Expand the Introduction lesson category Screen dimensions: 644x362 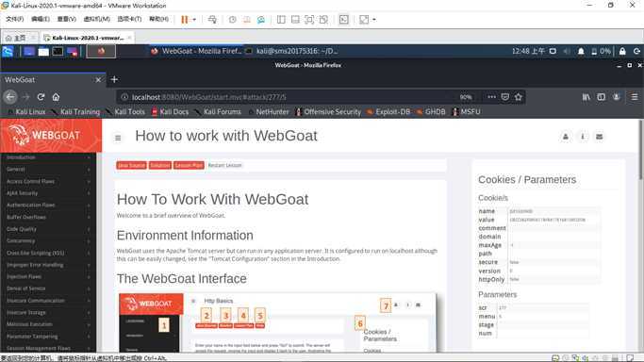(x=48, y=157)
